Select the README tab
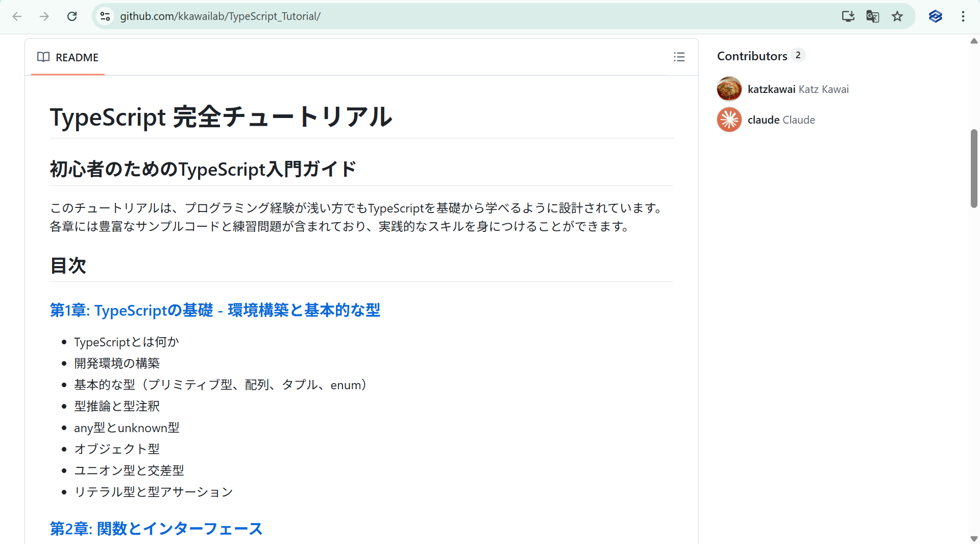Screen dimensions: 980x544 click(68, 57)
